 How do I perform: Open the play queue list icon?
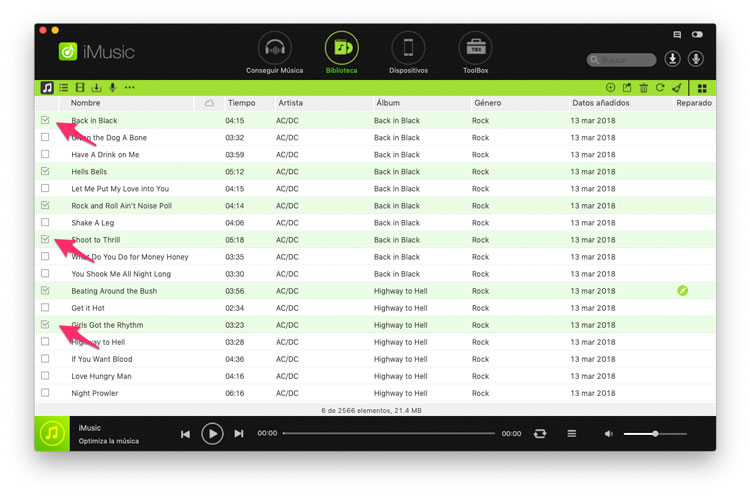tap(572, 433)
